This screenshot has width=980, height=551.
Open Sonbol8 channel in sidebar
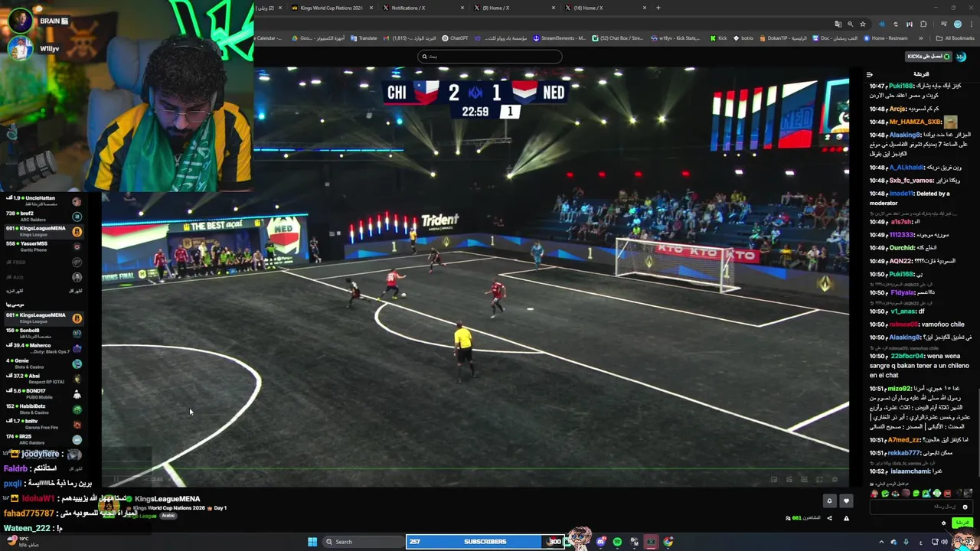tap(44, 333)
